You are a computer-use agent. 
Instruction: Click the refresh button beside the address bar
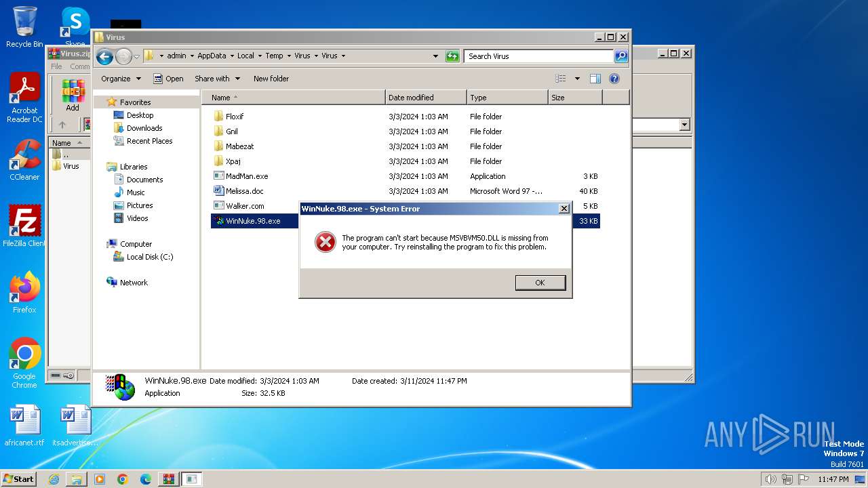tap(452, 56)
